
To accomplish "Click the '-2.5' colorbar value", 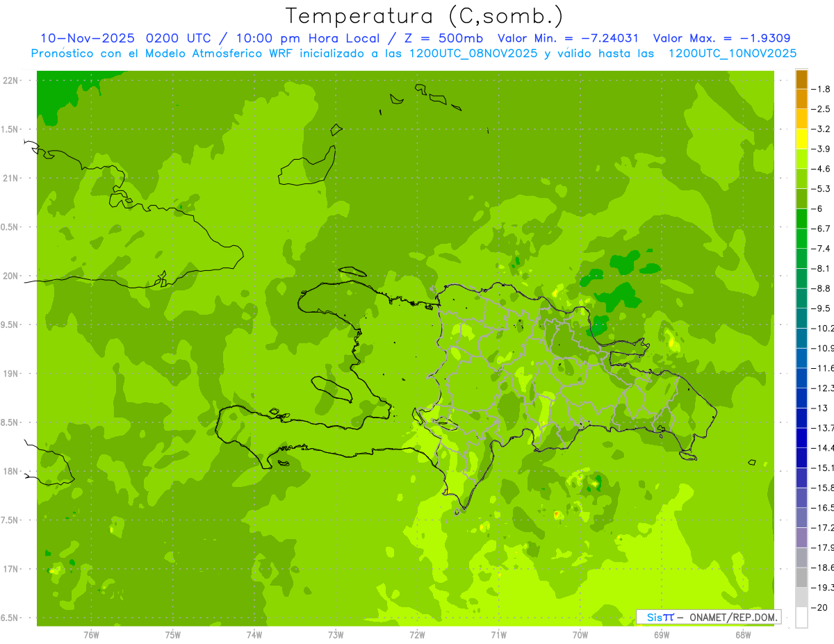I will [821, 109].
